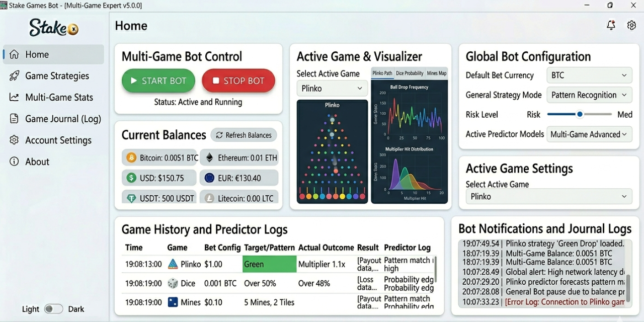644x322 pixels.
Task: Click the Game Strategies rocket icon
Action: point(14,76)
